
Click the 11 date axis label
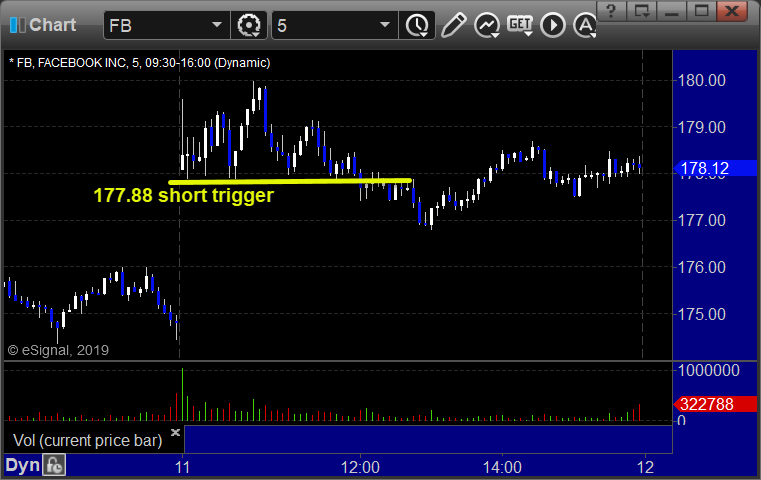coord(182,467)
